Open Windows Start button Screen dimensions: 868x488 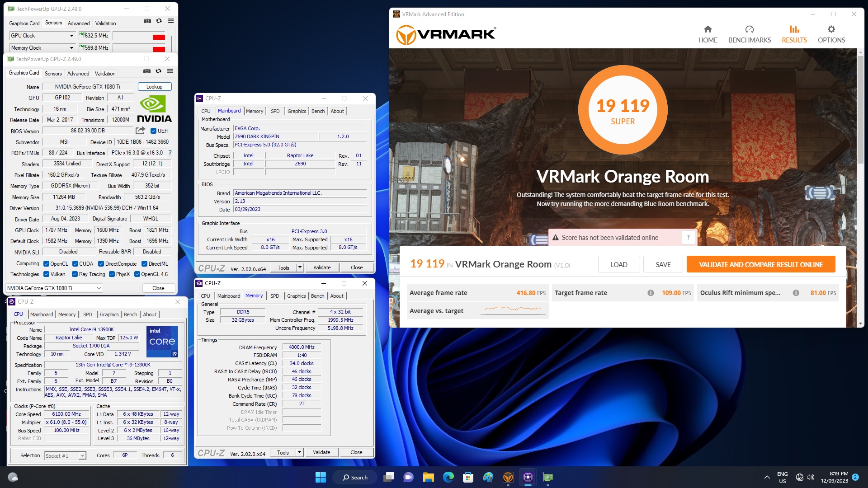pyautogui.click(x=321, y=477)
